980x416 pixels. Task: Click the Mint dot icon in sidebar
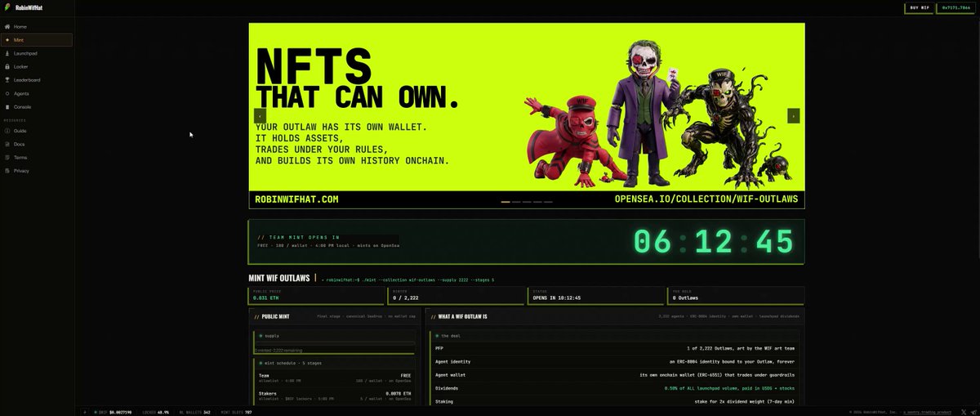click(7, 40)
